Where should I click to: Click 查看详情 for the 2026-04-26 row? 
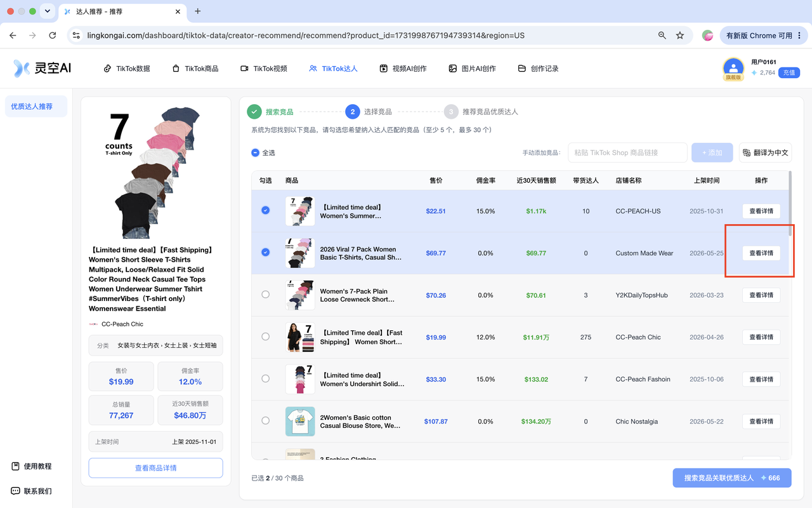click(761, 337)
